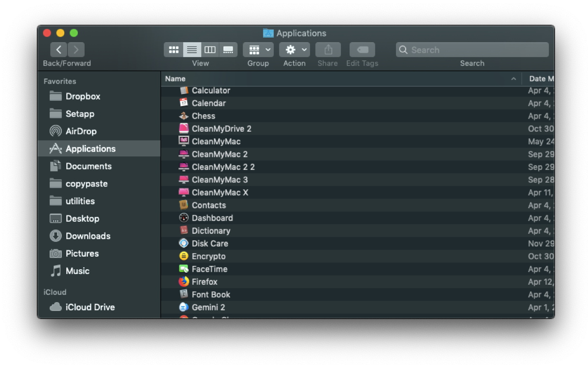
Task: Click the date cell of CleanMyDrive 2
Action: click(x=541, y=129)
